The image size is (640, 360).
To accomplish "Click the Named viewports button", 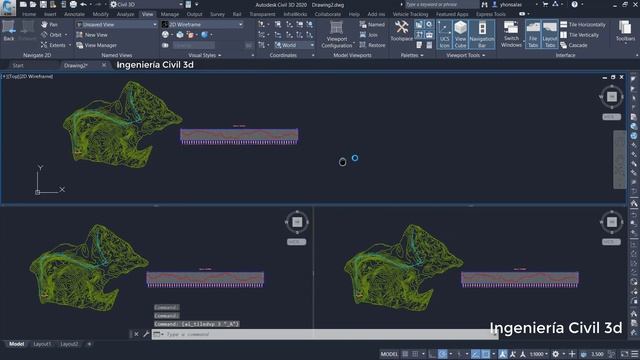I will click(x=372, y=24).
